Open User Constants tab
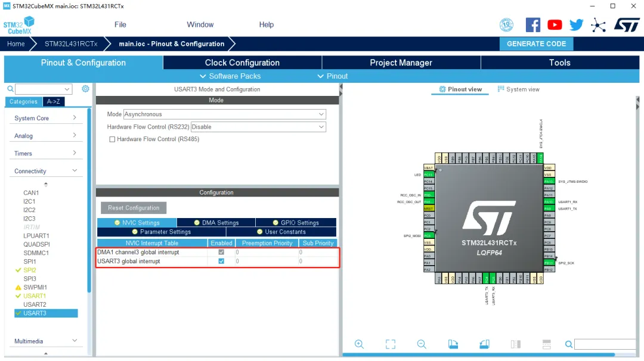 281,232
